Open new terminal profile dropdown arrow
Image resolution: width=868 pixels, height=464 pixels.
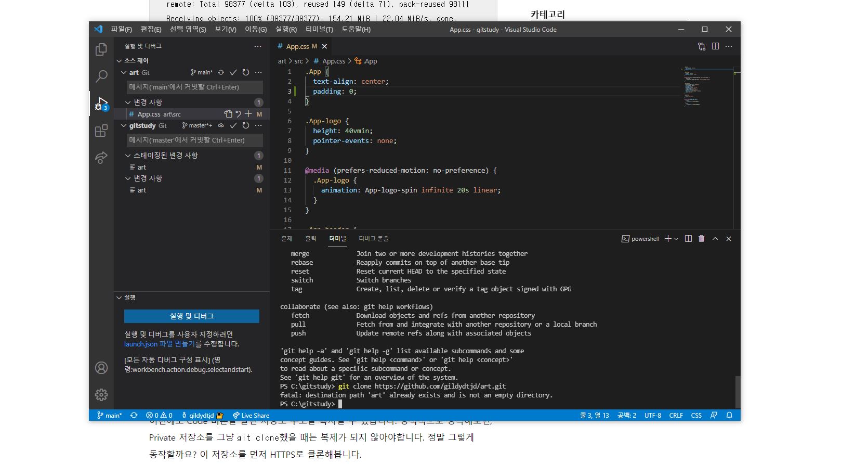676,239
